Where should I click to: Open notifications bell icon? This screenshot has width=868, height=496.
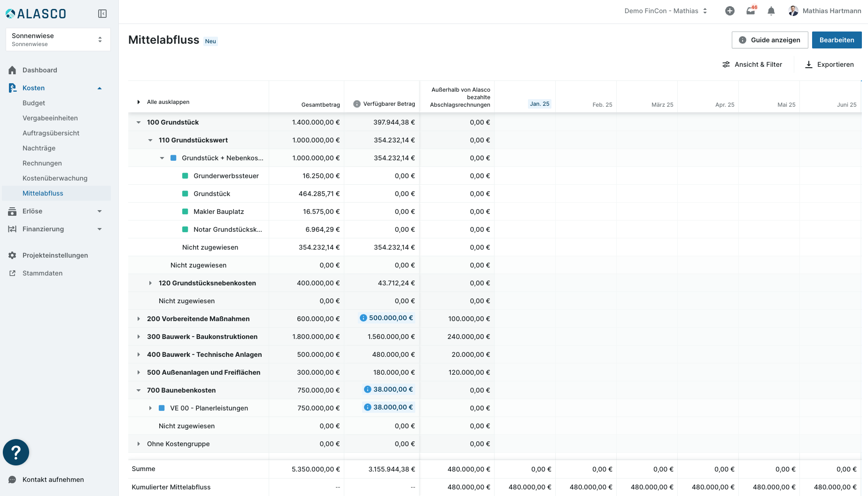[771, 11]
